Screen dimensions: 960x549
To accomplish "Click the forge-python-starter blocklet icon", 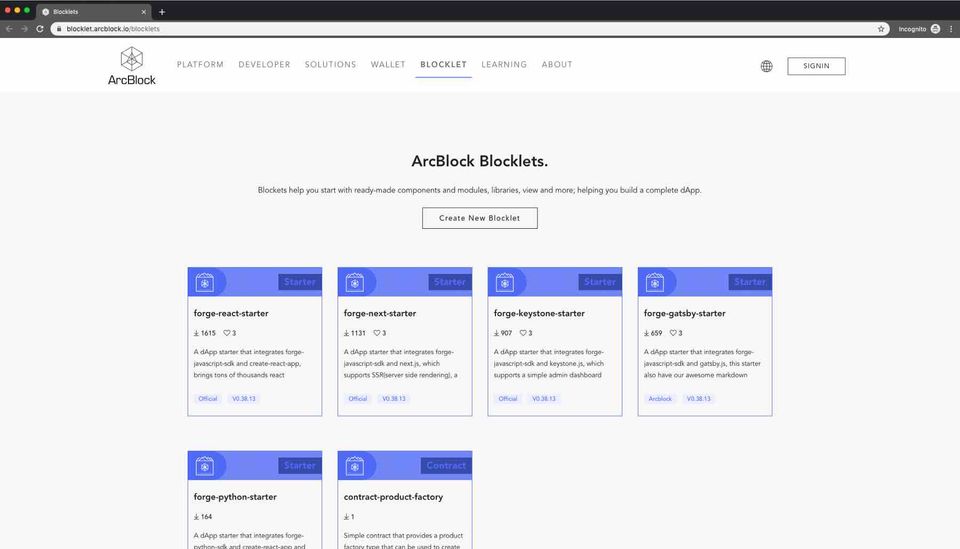I will pyautogui.click(x=205, y=466).
